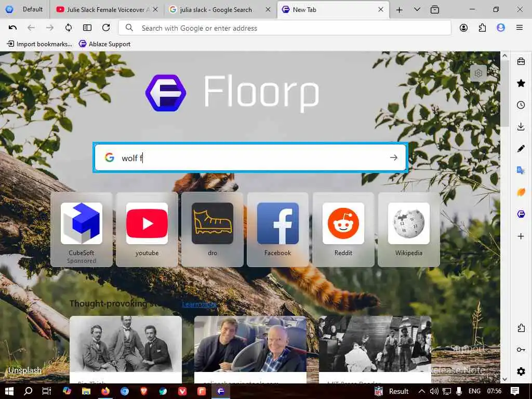Open Firefox from the taskbar

105,391
